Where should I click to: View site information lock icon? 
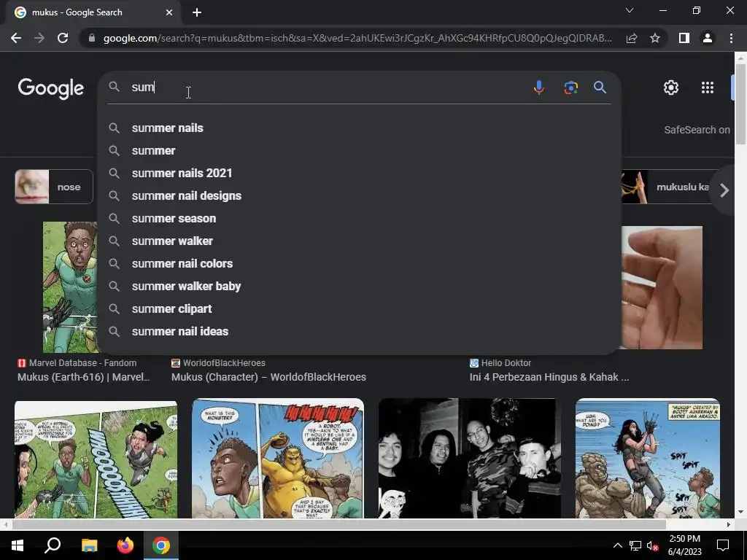click(92, 38)
